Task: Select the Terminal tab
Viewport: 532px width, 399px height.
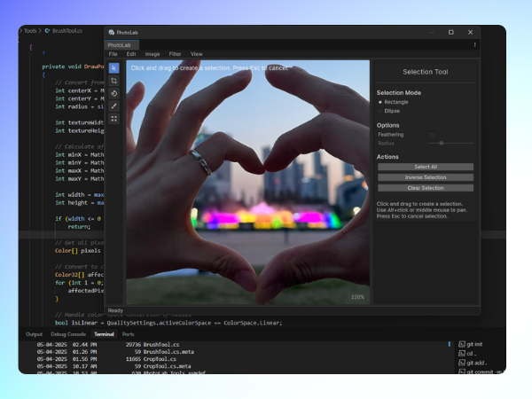Action: (104, 334)
